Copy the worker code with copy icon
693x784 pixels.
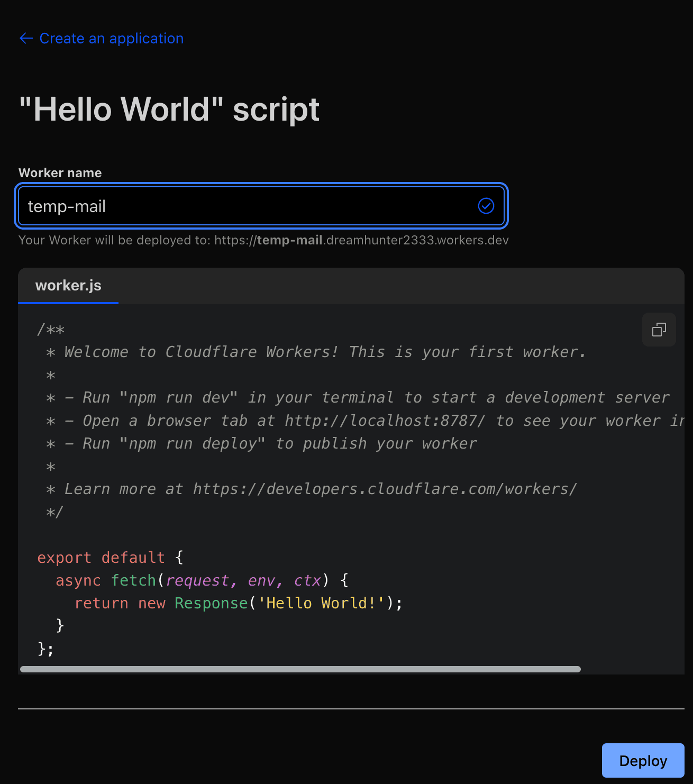pos(659,330)
